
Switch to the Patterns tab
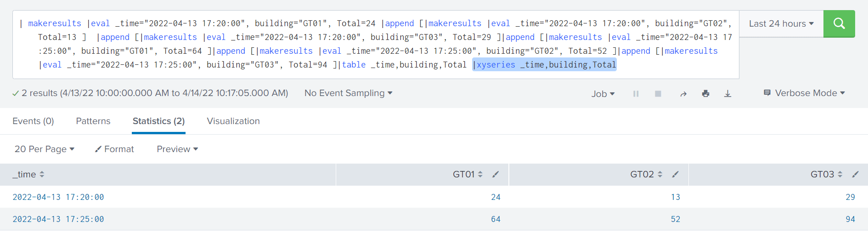tap(93, 121)
